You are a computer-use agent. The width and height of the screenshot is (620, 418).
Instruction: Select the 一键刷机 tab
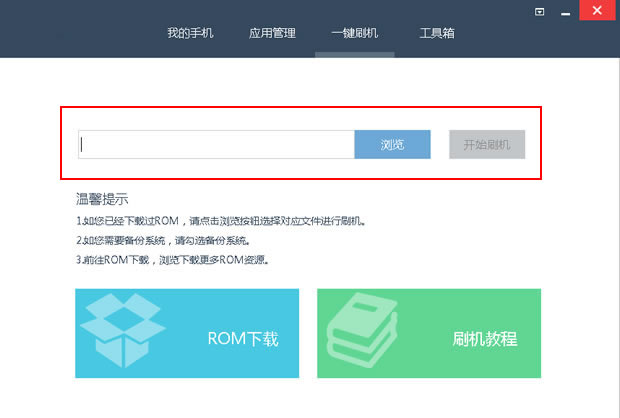pyautogui.click(x=355, y=33)
